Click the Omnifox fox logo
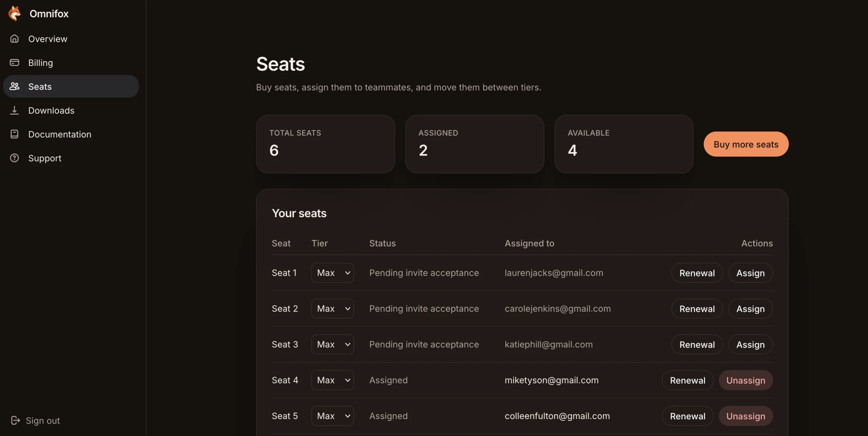The image size is (868, 436). click(x=14, y=13)
